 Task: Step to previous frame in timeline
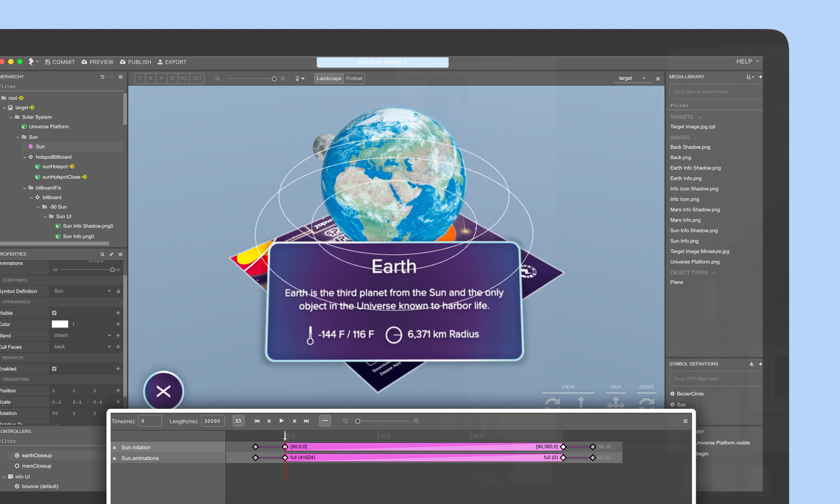269,421
